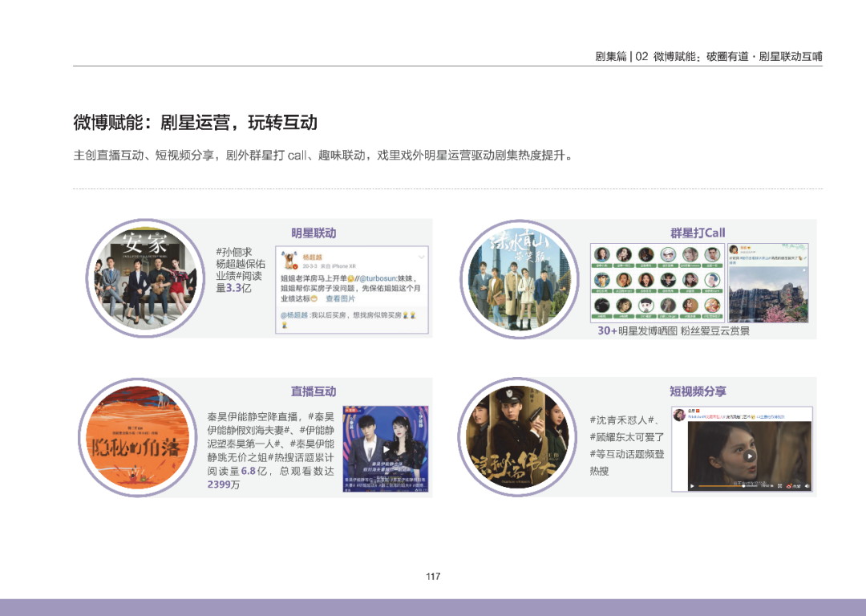Click the 绿水青山带笑颜 drama poster circle
Image resolution: width=866 pixels, height=616 pixels.
pos(519,279)
